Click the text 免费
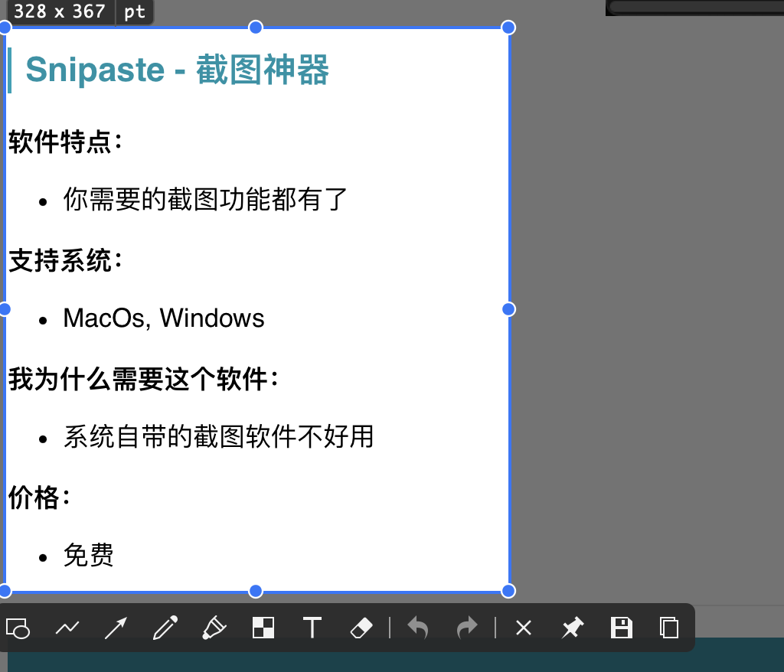 89,555
